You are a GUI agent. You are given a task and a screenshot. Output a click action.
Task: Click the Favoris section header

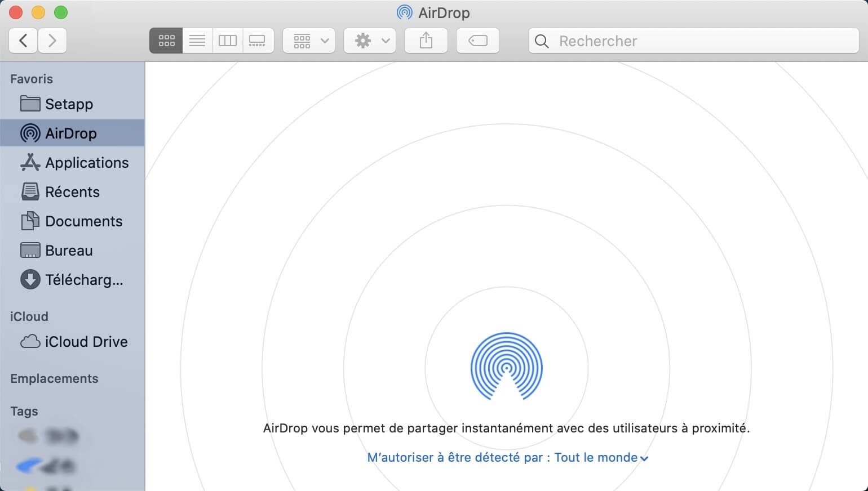tap(32, 79)
